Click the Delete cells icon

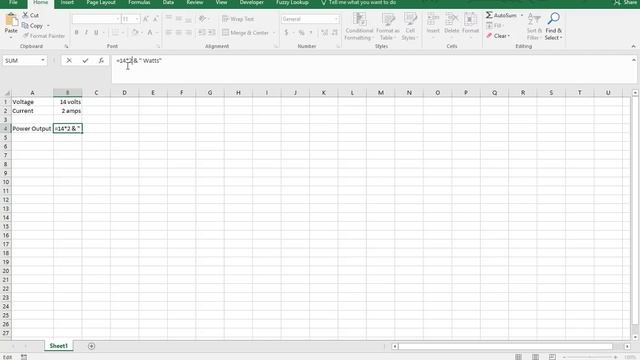[451, 20]
